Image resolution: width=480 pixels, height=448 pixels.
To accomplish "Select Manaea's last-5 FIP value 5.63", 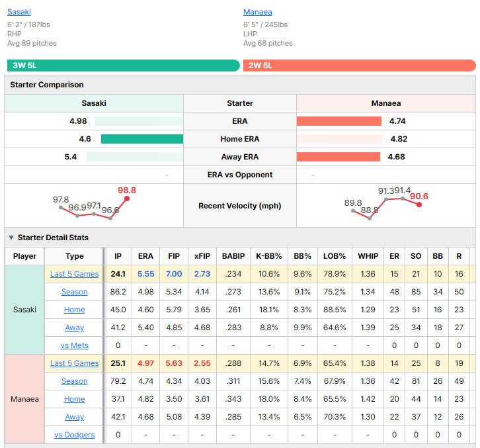I will (x=174, y=363).
